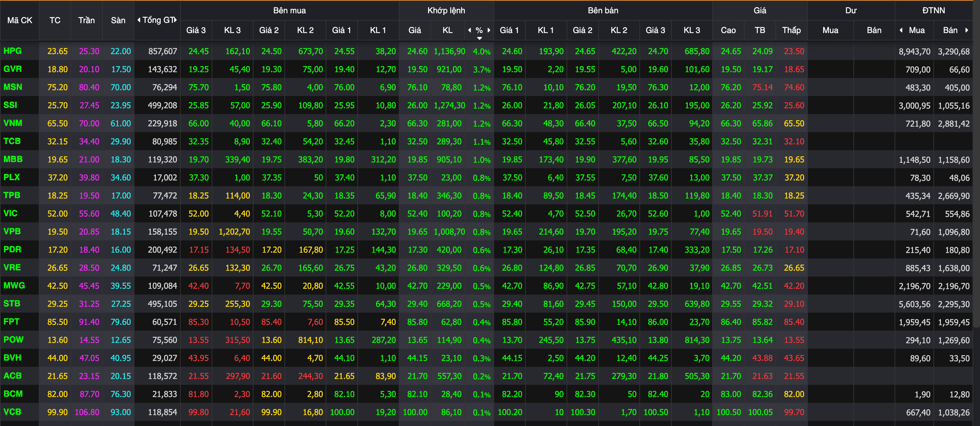Select the VNM ticker row label
The height and width of the screenshot is (426, 980).
[13, 123]
